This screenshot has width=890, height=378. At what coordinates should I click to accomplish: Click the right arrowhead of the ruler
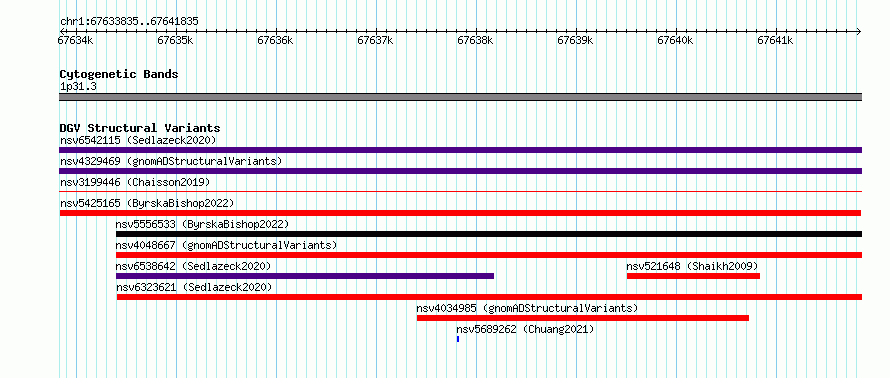tap(859, 31)
